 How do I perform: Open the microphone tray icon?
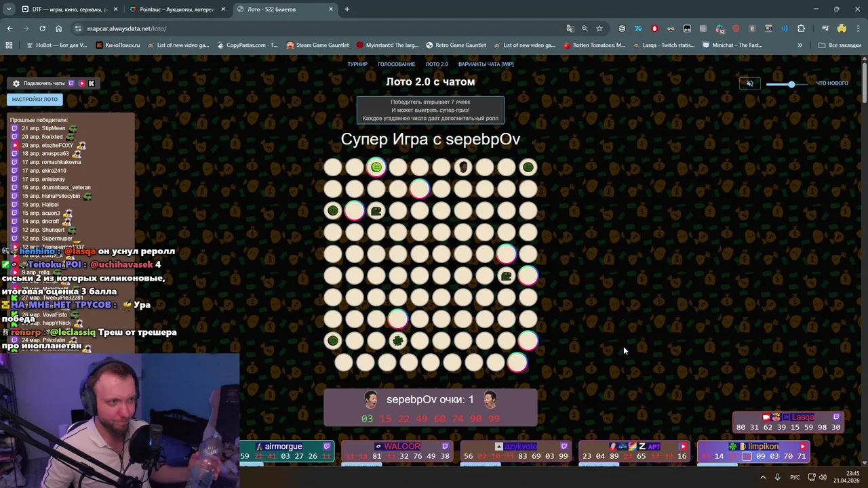777,477
